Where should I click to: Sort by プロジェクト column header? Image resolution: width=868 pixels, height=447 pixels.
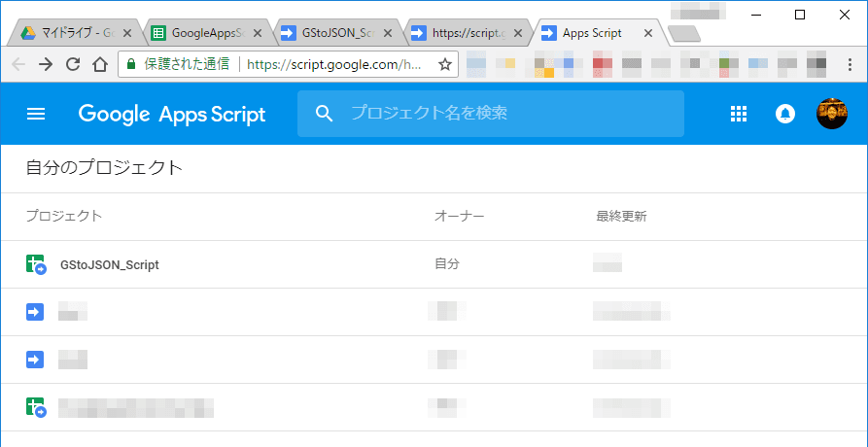pos(64,216)
